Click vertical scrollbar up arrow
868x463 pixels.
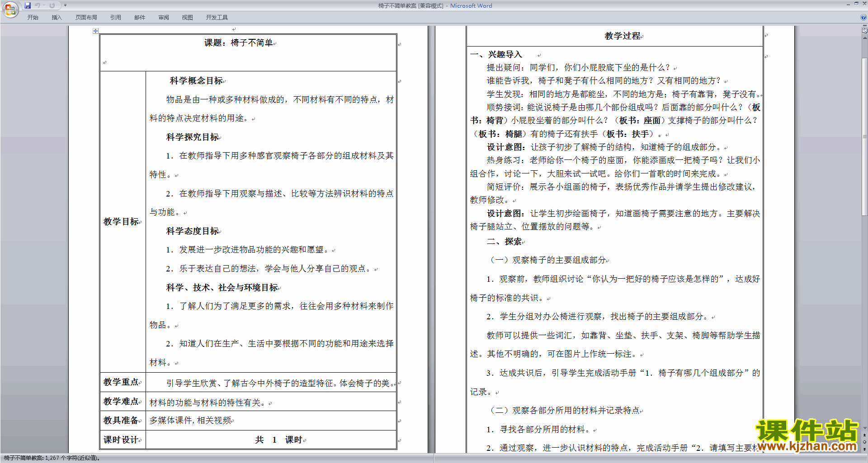(x=865, y=37)
